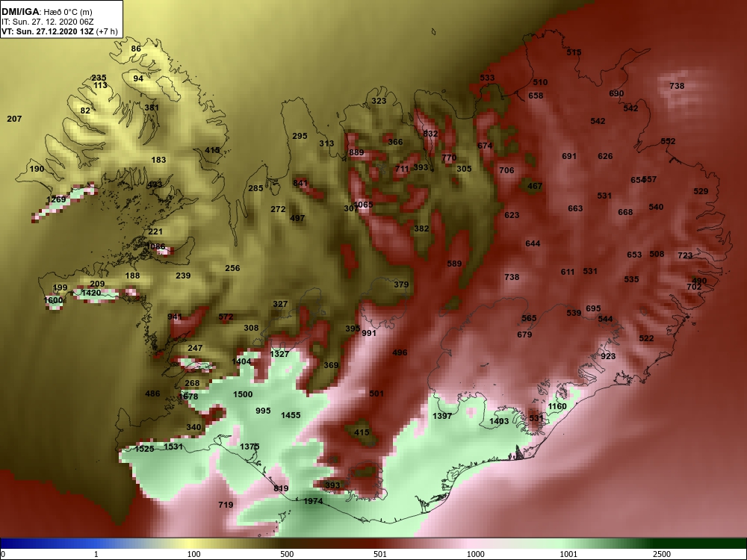Click the 1678 value on the map
Viewport: 747px width, 560px height.
[x=188, y=396]
